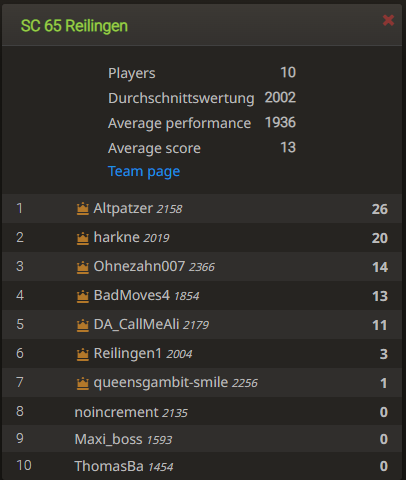The width and height of the screenshot is (406, 480).
Task: Click the crown icon next to BadMoves4
Action: [83, 296]
